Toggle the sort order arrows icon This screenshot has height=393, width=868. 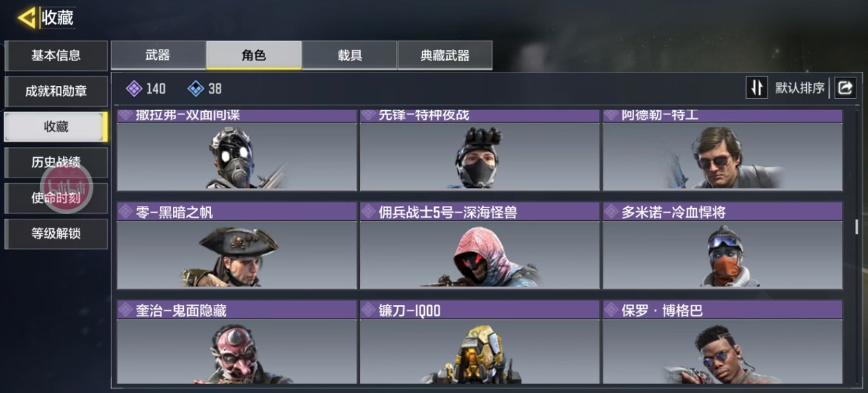pos(756,87)
